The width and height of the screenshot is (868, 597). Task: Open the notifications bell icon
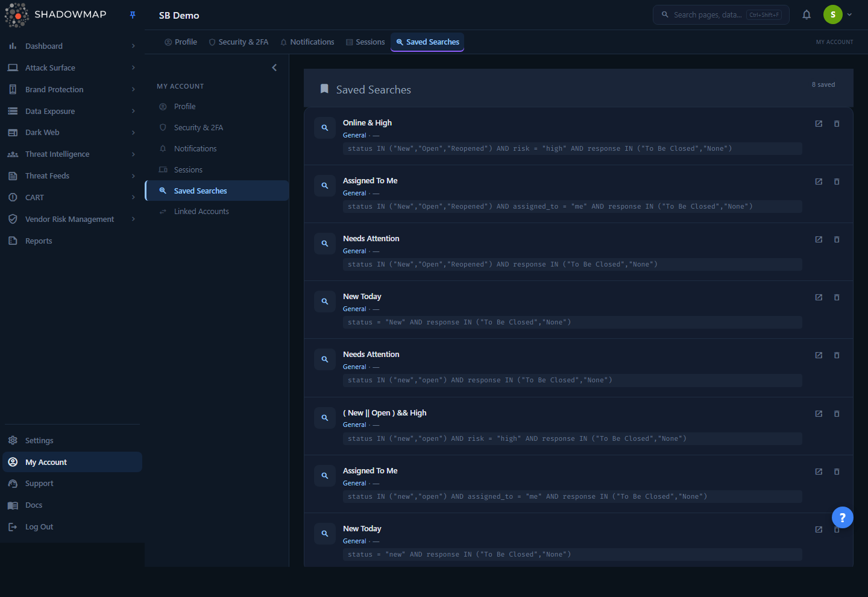coord(807,14)
